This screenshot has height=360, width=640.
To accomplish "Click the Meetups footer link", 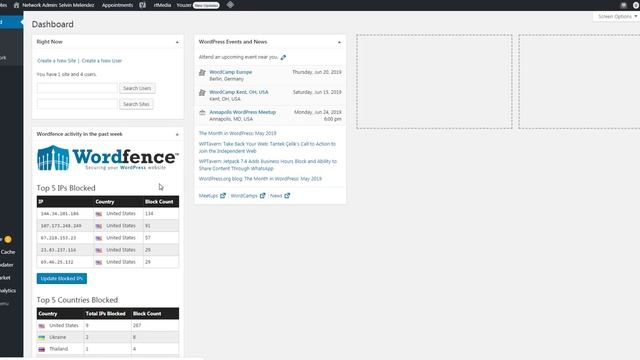I will click(208, 196).
